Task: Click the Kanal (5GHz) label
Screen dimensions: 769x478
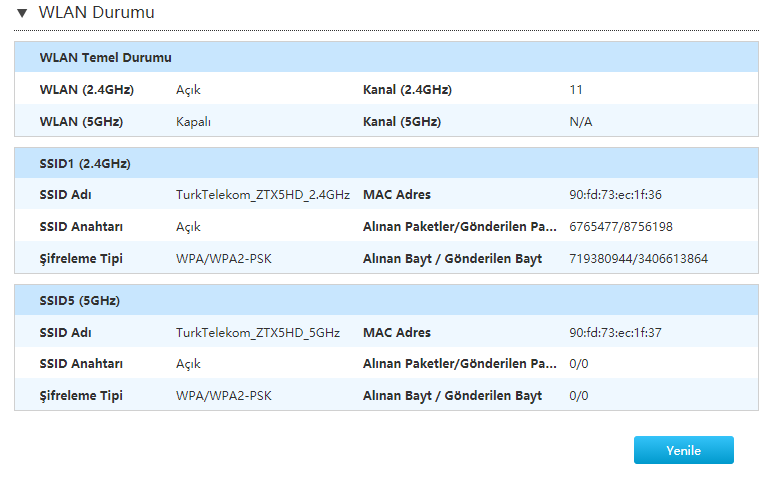Action: [401, 122]
